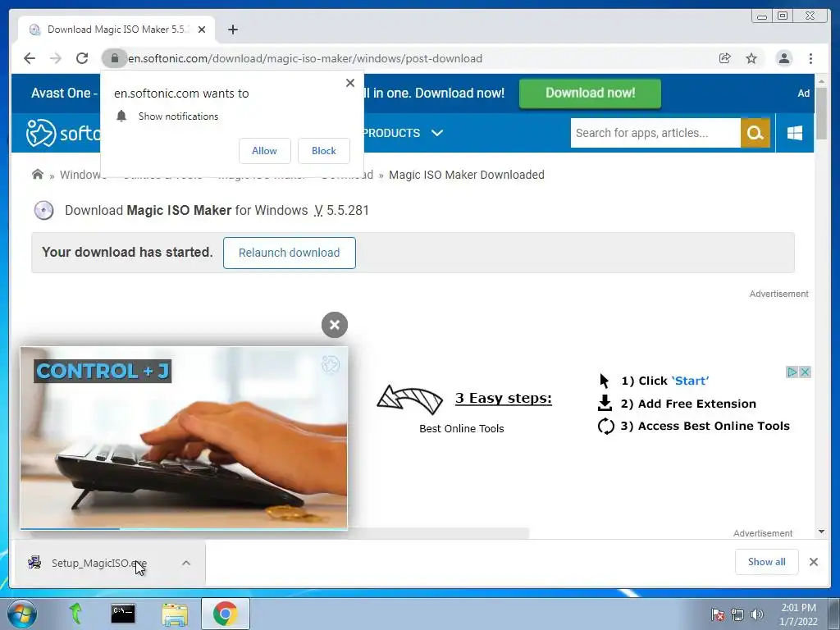Open the Windows breadcrumb link
The image size is (840, 630).
[80, 175]
